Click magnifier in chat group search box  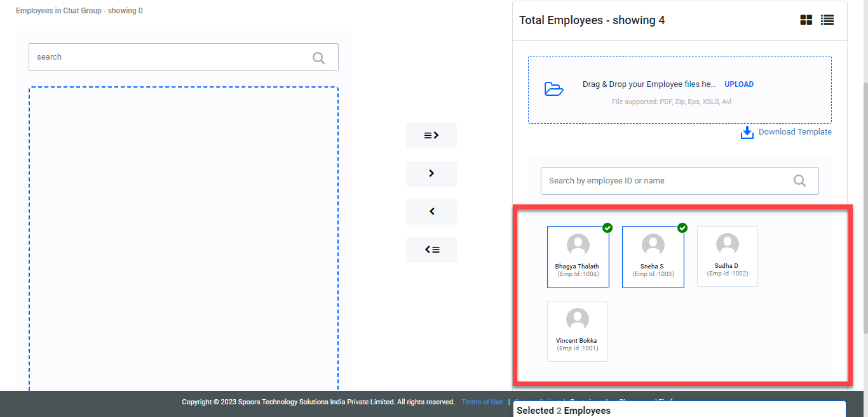[318, 58]
